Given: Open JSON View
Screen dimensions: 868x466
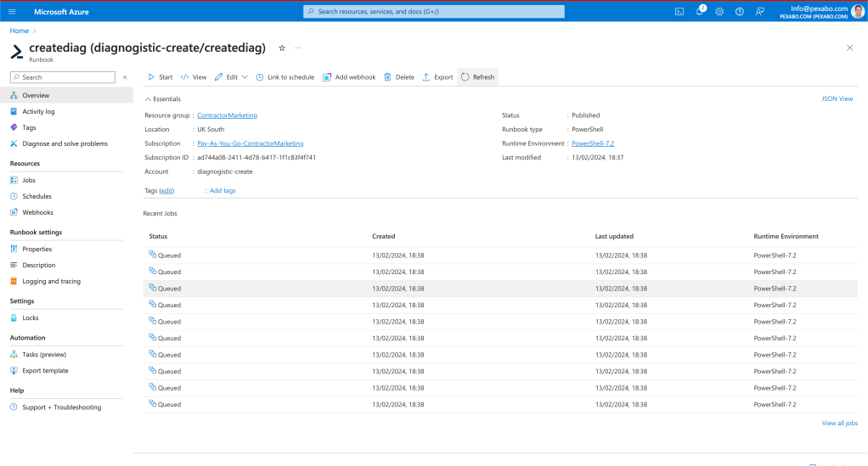Looking at the screenshot, I should [x=837, y=99].
